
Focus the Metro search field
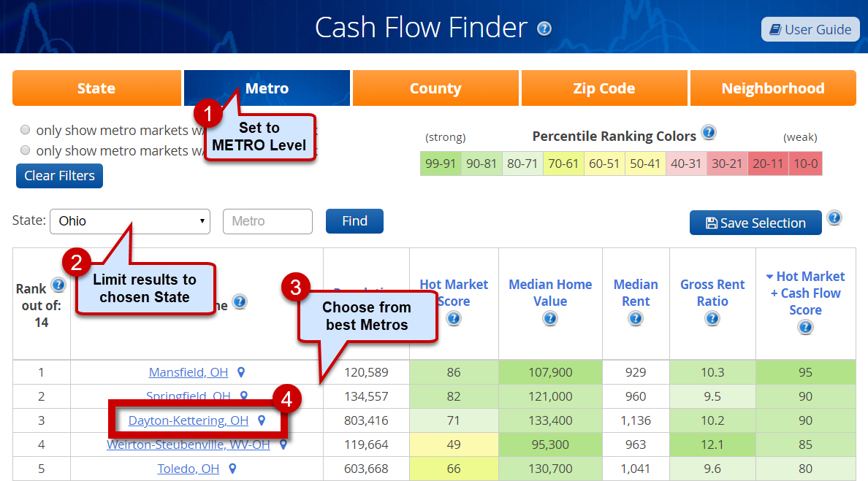click(267, 221)
